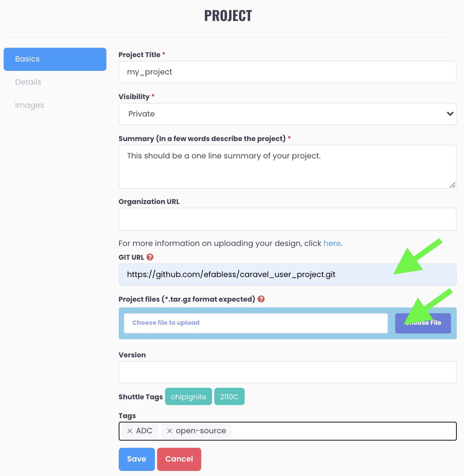Focus the Project Title input field
The image size is (464, 476).
click(287, 72)
